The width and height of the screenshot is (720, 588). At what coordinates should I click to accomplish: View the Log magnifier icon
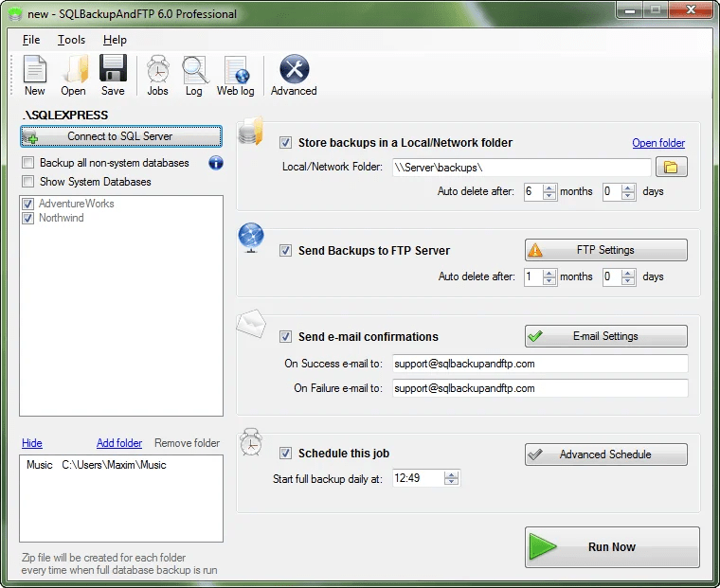click(x=194, y=76)
